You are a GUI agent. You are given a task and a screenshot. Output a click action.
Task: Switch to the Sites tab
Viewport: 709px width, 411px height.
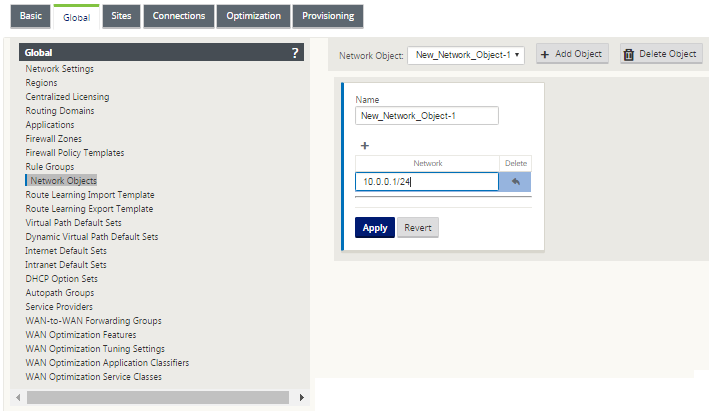click(x=121, y=16)
